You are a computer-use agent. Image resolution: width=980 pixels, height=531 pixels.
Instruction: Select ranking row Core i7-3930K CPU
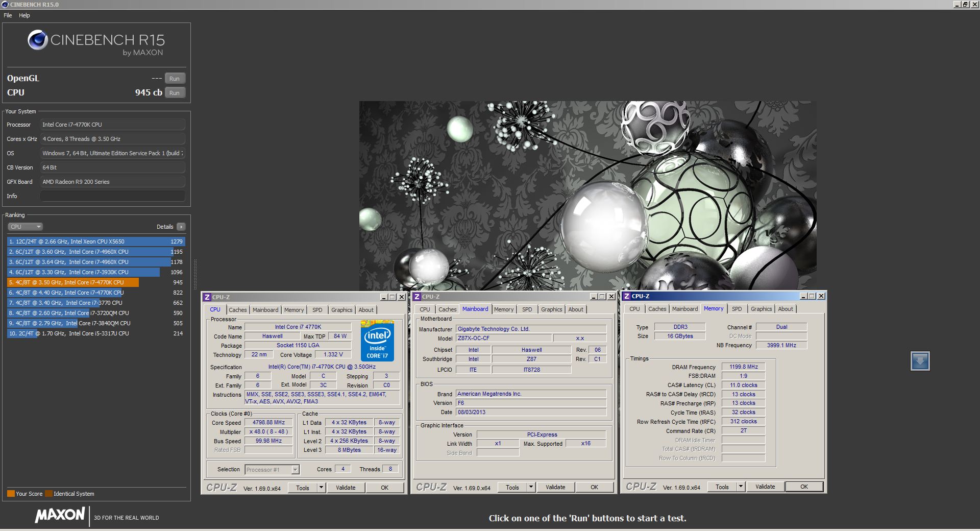[96, 272]
